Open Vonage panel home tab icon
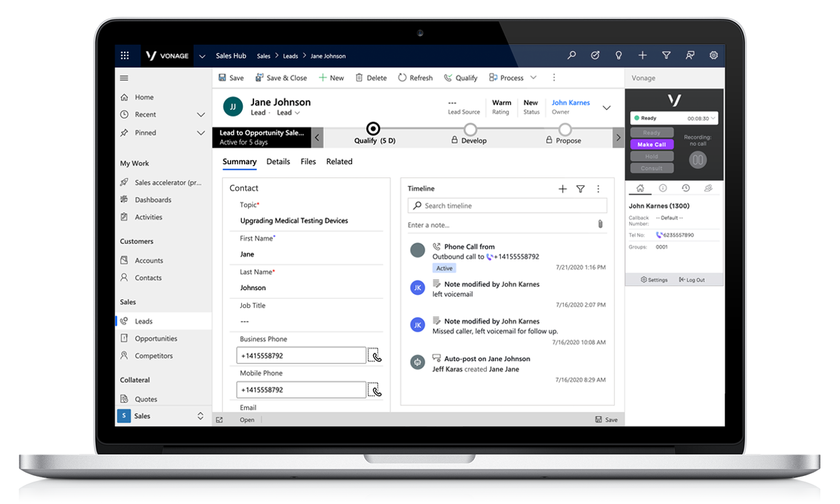 [x=640, y=189]
